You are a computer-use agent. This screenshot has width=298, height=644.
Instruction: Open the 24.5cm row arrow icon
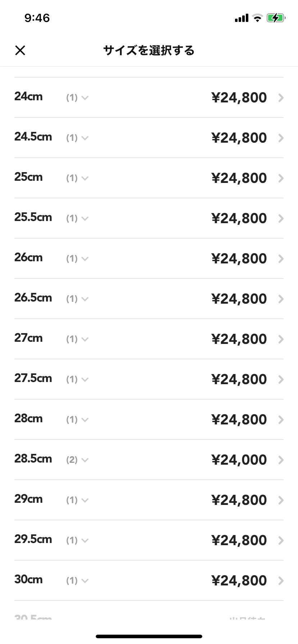(x=281, y=138)
